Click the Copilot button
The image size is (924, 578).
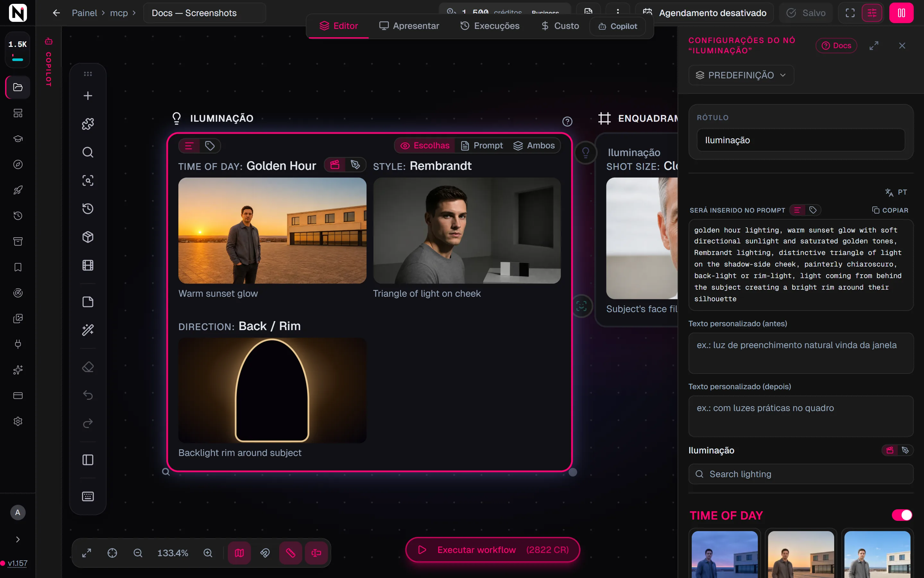[x=618, y=26]
